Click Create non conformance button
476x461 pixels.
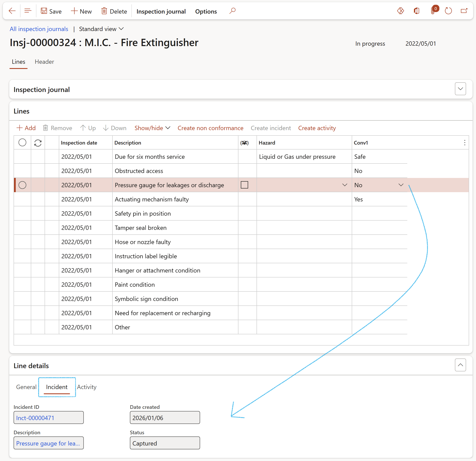coord(210,128)
